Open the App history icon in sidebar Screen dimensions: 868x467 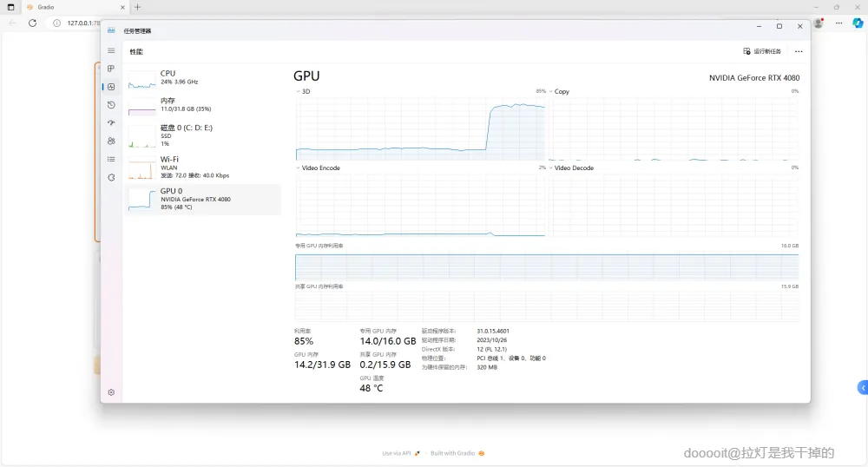(111, 104)
